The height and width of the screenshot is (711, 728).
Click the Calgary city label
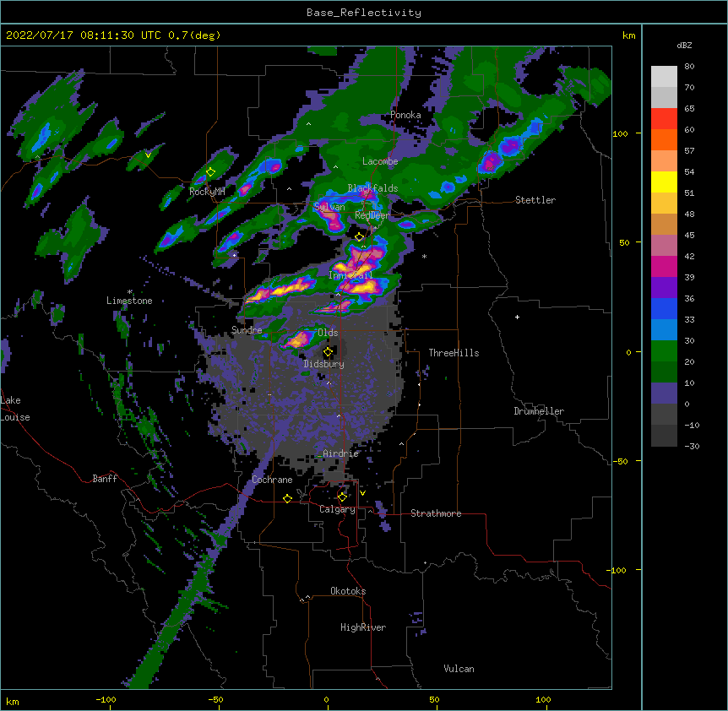pyautogui.click(x=338, y=509)
